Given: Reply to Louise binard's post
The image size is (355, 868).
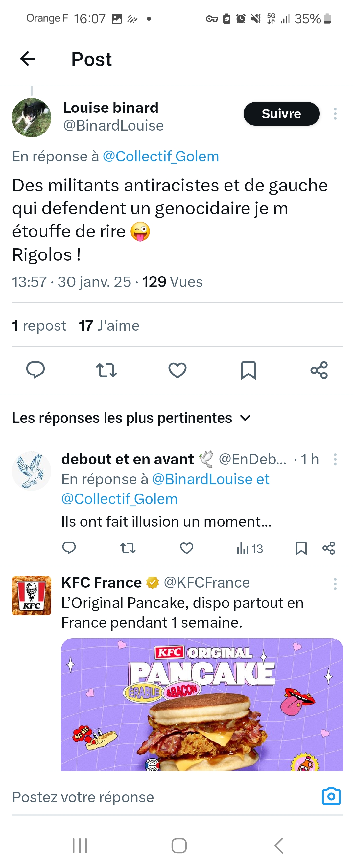Looking at the screenshot, I should 35,370.
